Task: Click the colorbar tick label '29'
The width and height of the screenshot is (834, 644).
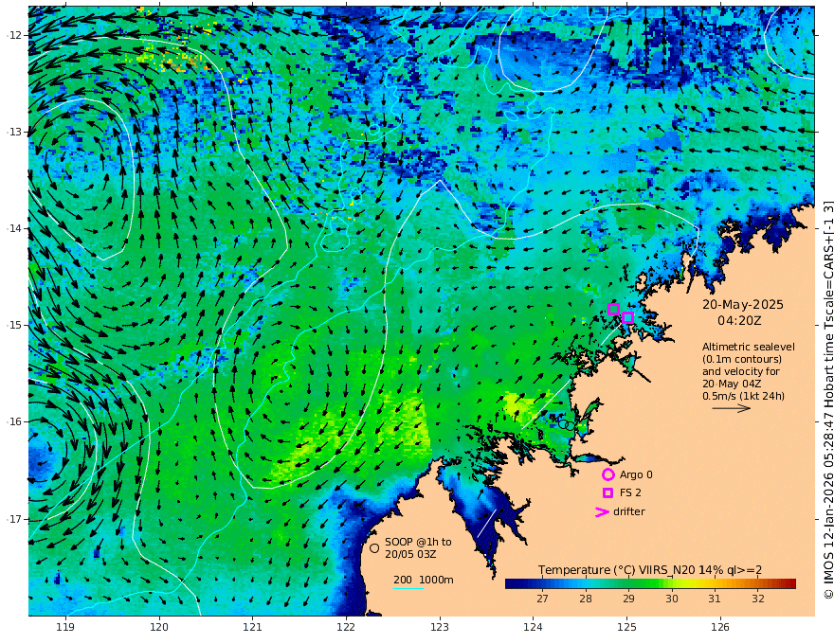Action: (628, 599)
